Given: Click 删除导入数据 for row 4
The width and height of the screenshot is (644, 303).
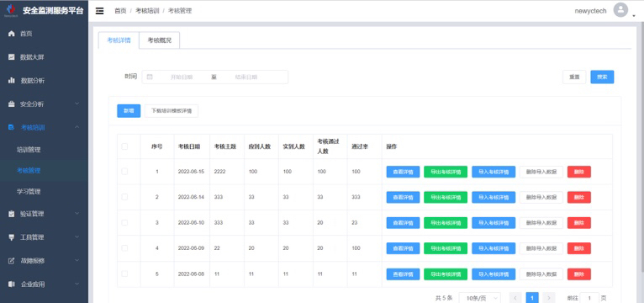Looking at the screenshot, I should (x=541, y=248).
